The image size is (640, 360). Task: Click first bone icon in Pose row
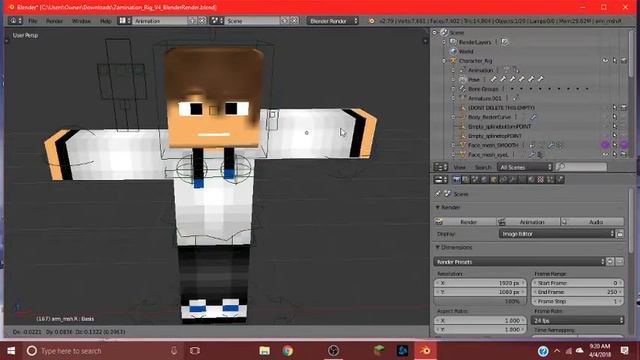tap(493, 79)
